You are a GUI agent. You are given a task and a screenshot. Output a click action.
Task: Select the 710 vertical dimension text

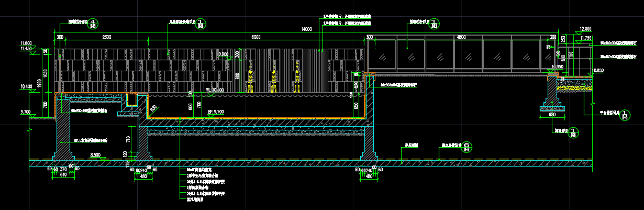[128, 139]
